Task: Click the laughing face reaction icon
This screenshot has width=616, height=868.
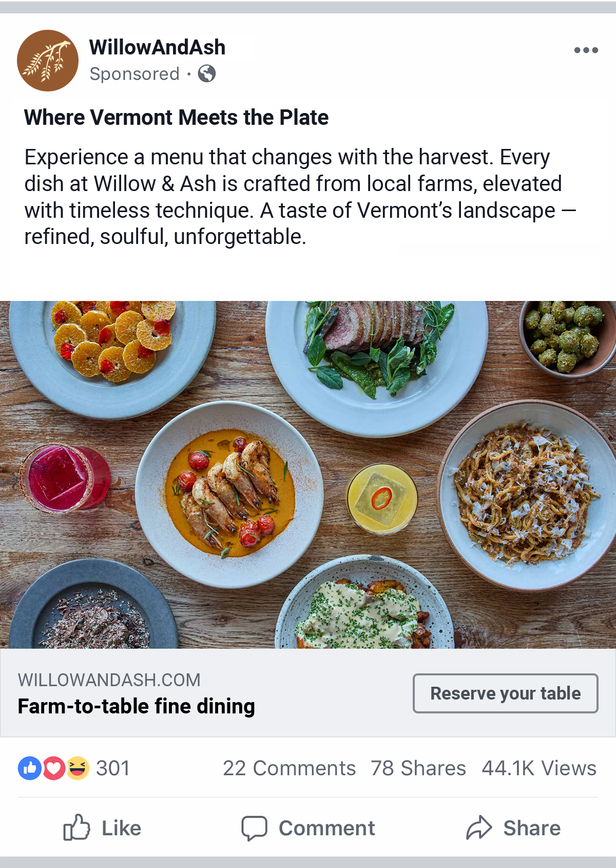Action: [x=78, y=768]
